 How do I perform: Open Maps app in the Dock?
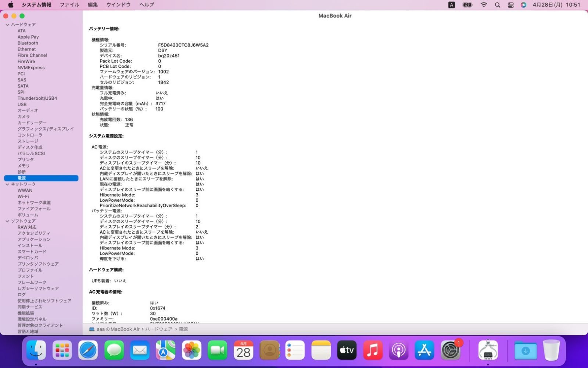pos(166,350)
